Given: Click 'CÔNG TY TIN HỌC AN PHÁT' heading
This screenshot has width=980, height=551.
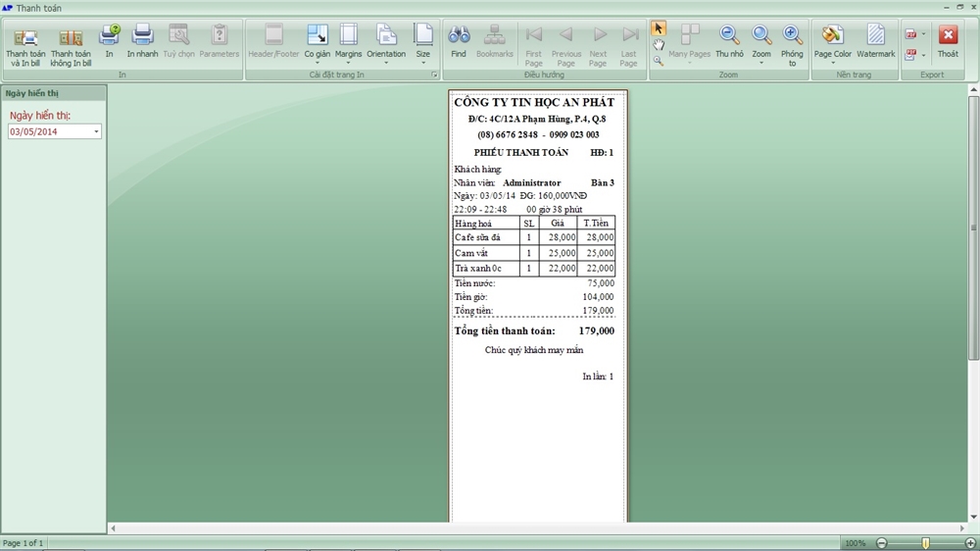Looking at the screenshot, I should pyautogui.click(x=534, y=103).
